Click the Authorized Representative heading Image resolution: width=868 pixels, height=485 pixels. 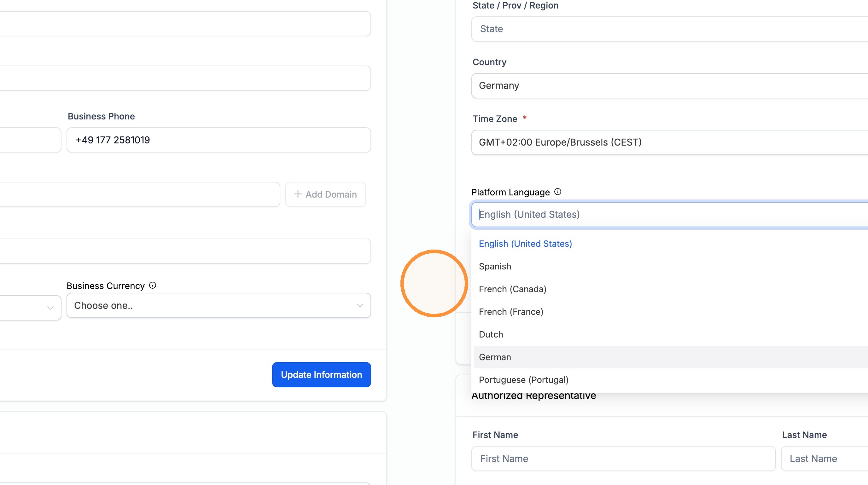click(x=534, y=396)
